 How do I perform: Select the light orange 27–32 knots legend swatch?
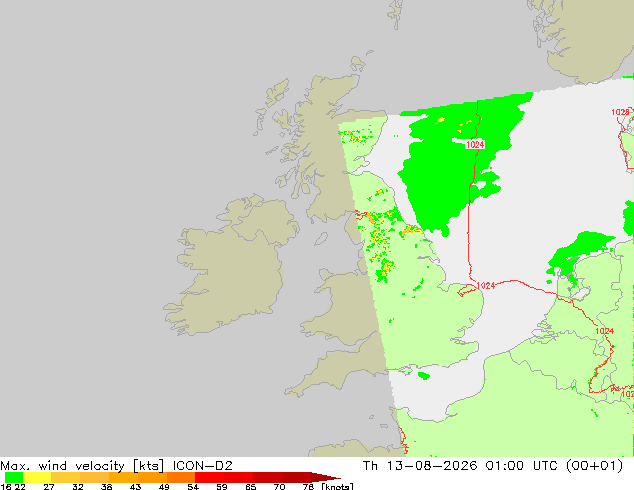click(x=66, y=477)
